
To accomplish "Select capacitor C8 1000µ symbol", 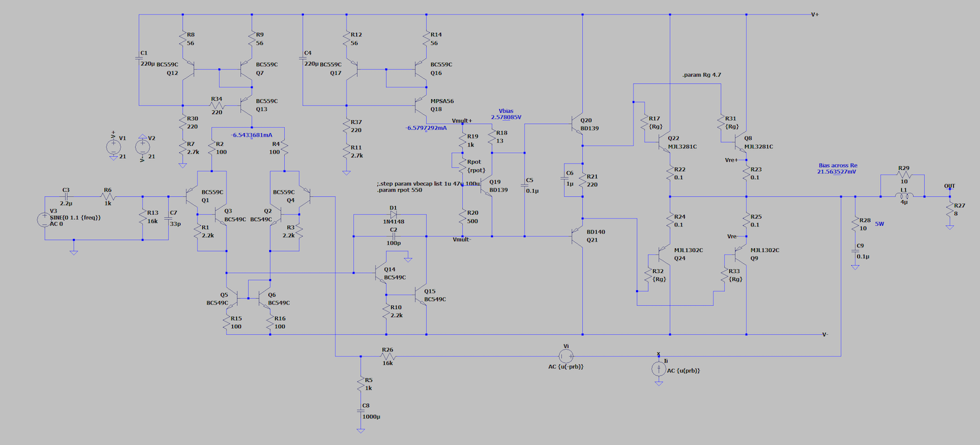I will click(360, 411).
